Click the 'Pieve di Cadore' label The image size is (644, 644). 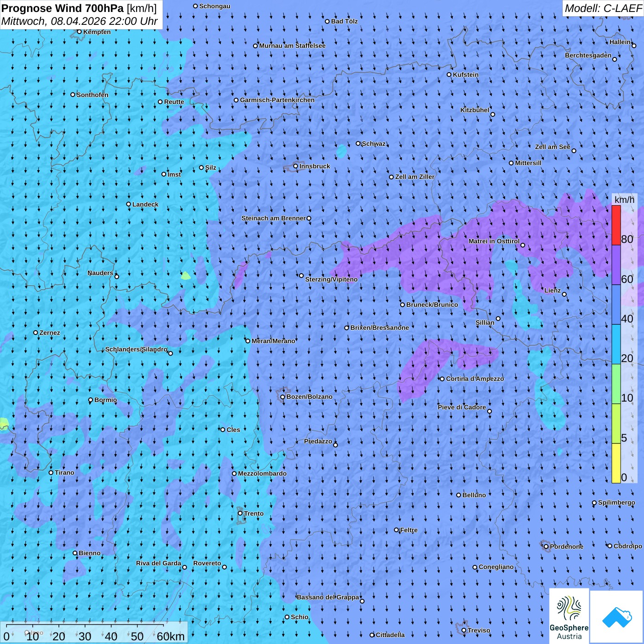tap(462, 407)
